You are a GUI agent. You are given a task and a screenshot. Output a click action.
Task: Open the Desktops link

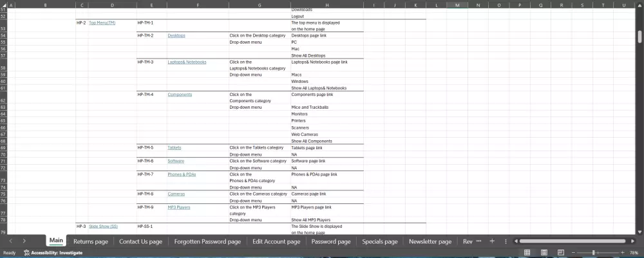point(176,35)
